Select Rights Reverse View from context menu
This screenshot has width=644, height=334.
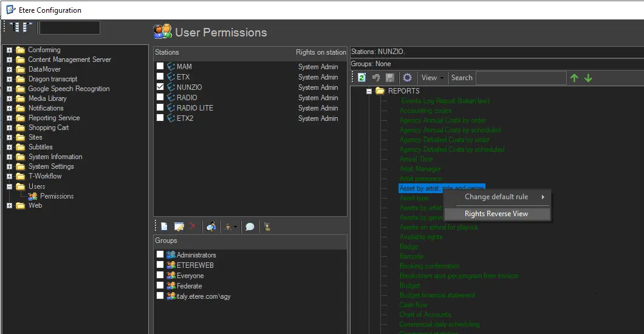coord(496,214)
